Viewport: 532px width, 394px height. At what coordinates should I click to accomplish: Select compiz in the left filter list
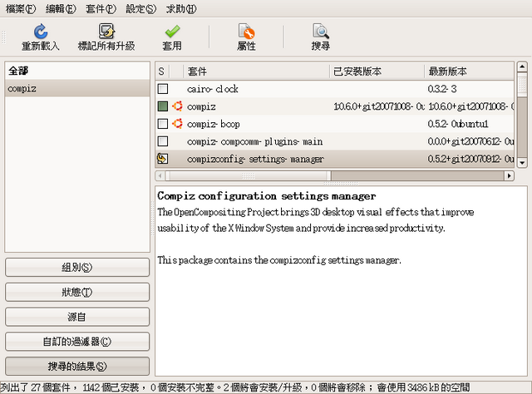pyautogui.click(x=77, y=89)
